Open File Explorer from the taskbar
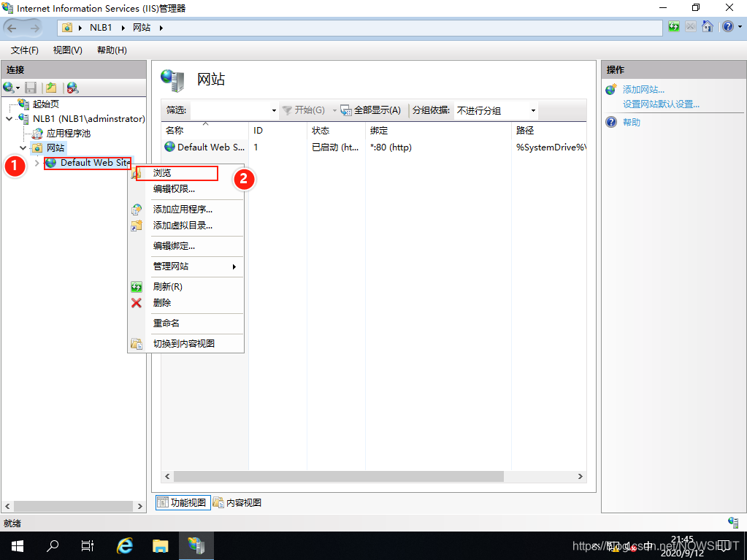 pos(160,545)
